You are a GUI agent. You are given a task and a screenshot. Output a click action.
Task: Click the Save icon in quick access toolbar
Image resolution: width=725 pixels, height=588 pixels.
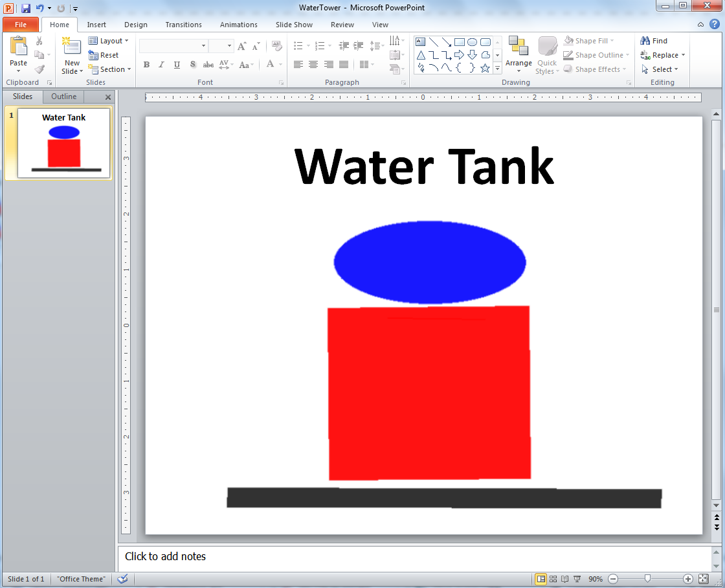26,8
